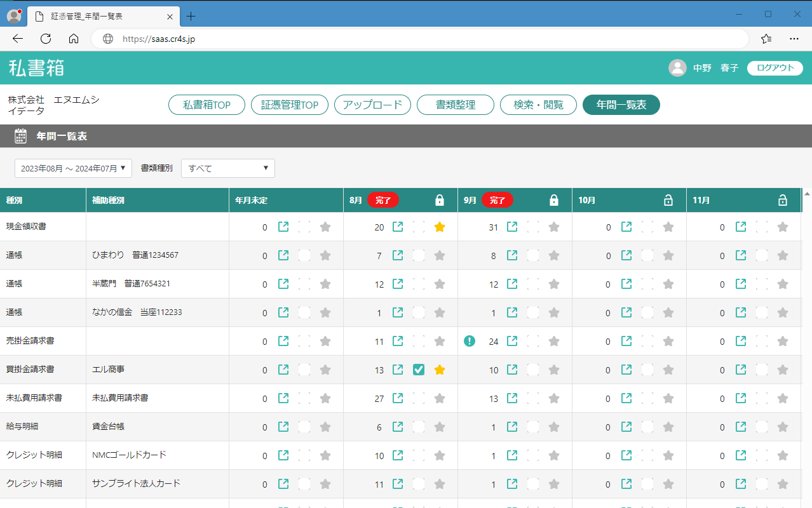
Task: Uncheck the エル商事 8月 checkbox
Action: coord(419,370)
